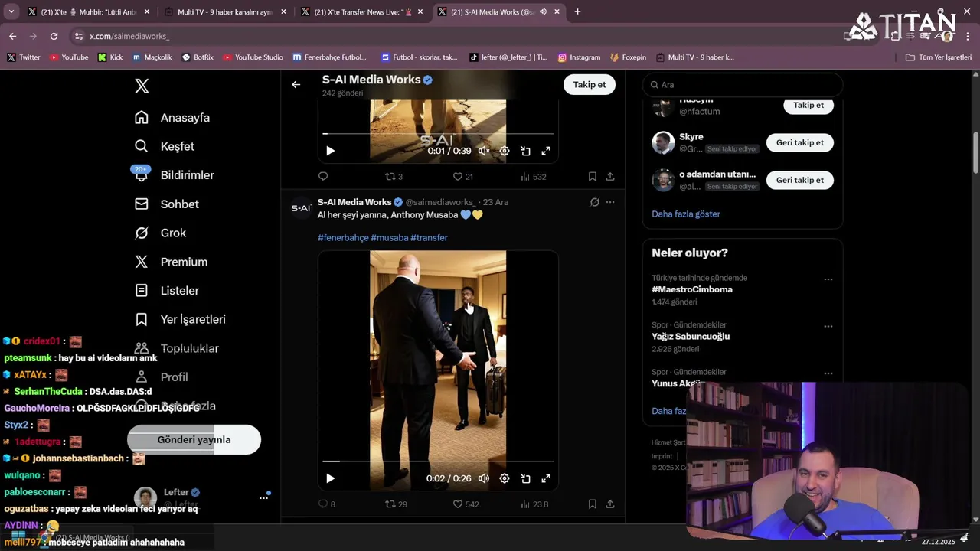Like the post with 21 likes
This screenshot has height=551, width=980.
tap(463, 177)
